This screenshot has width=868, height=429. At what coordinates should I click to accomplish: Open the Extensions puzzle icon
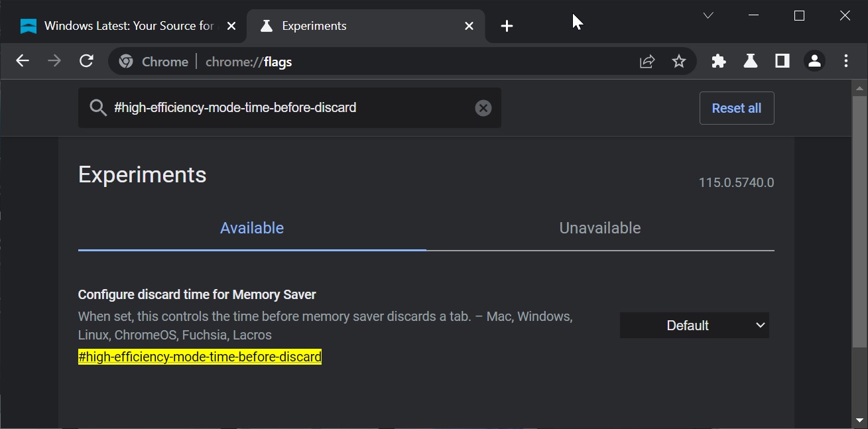tap(718, 61)
